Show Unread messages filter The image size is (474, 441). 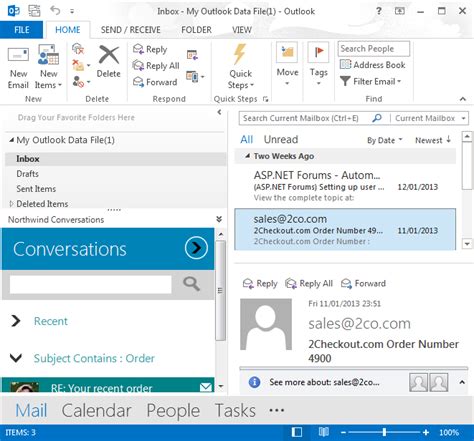(x=281, y=139)
